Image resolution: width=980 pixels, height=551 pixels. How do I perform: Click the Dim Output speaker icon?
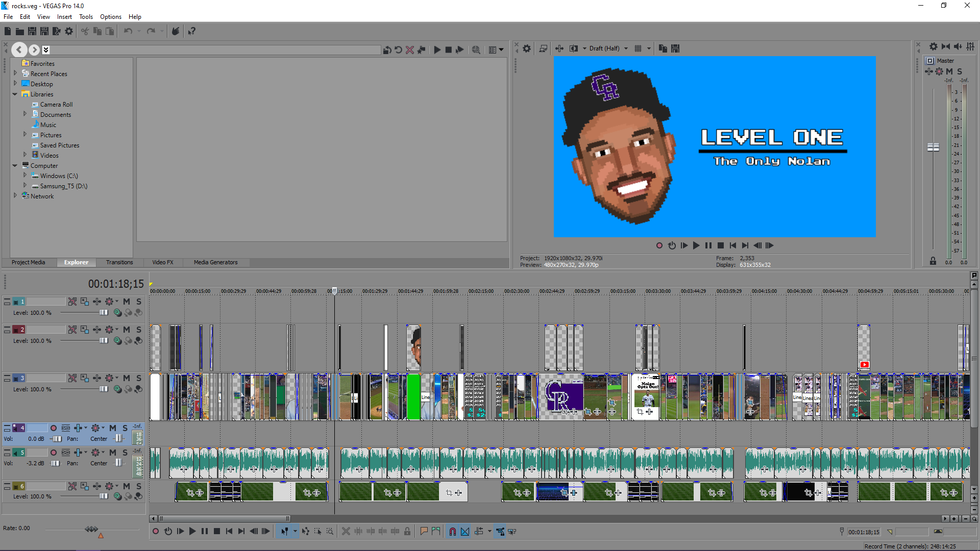(x=958, y=46)
